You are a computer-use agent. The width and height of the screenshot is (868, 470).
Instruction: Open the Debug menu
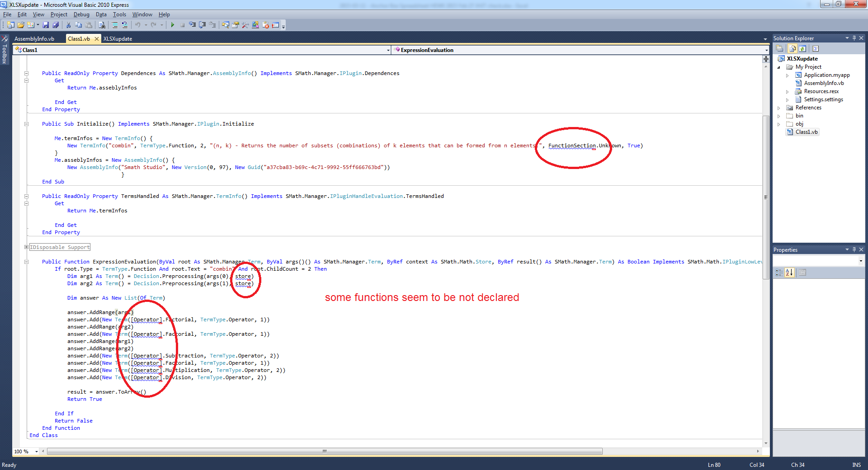pyautogui.click(x=81, y=14)
